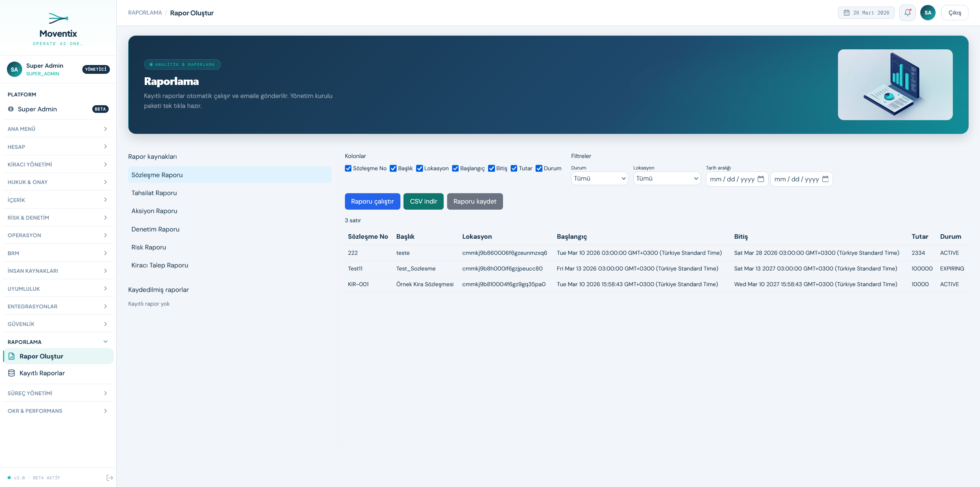Expand the SÜREÇ YÖNETİMİ section
The image size is (980, 487).
click(58, 393)
